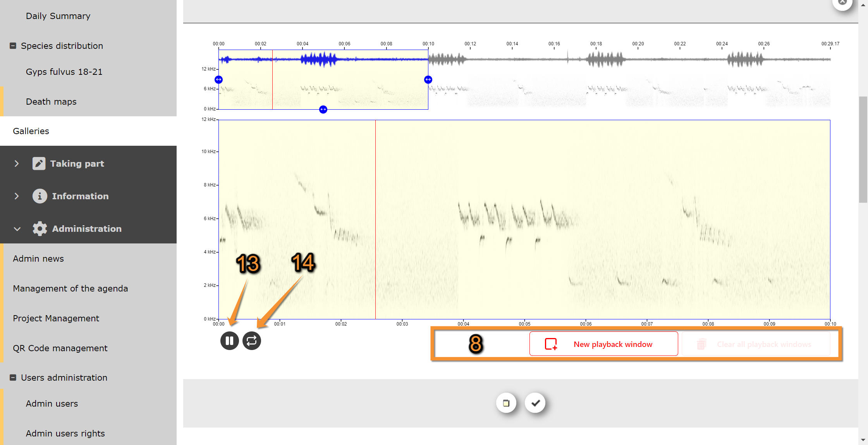Screen dimensions: 868x445
Task: Open the Death maps link
Action: coord(51,102)
